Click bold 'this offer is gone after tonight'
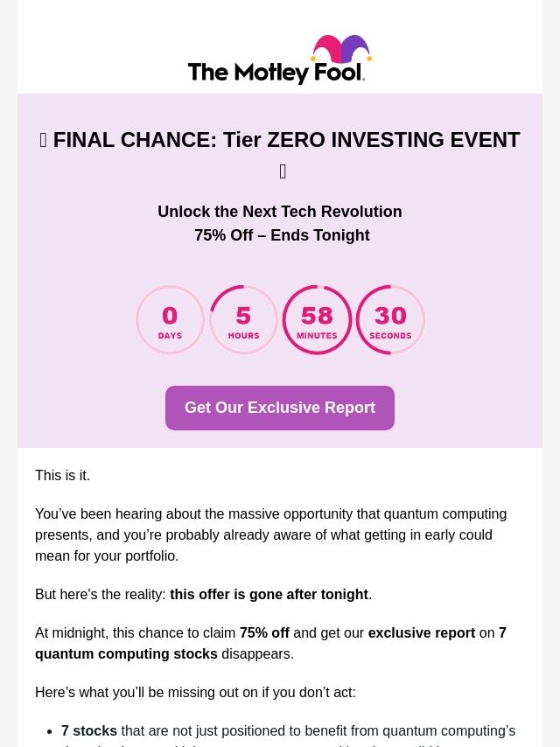This screenshot has height=747, width=560. click(269, 594)
